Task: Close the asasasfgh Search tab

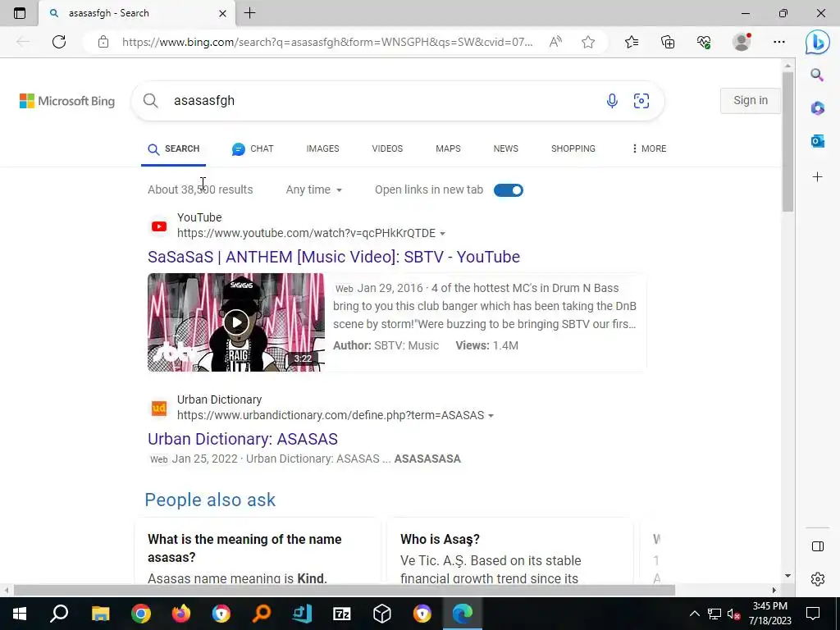Action: (x=222, y=13)
